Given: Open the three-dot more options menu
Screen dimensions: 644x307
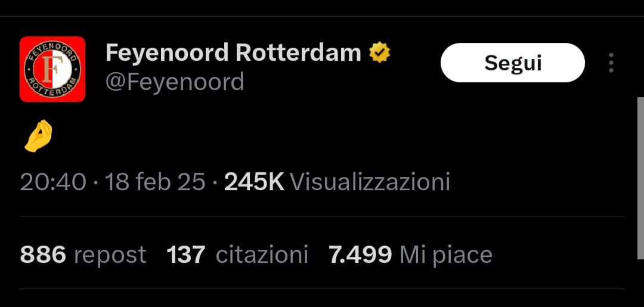Looking at the screenshot, I should click(x=611, y=63).
